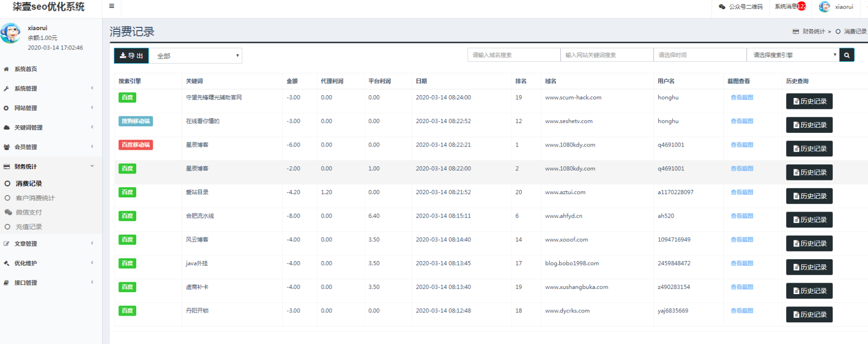Focus the domain search input field
Viewport: 868px width, 344px height.
pos(514,55)
